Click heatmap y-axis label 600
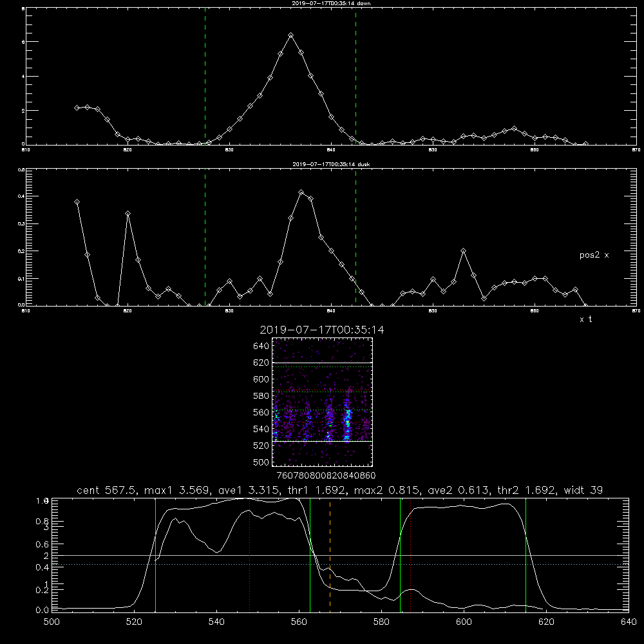 click(x=261, y=379)
